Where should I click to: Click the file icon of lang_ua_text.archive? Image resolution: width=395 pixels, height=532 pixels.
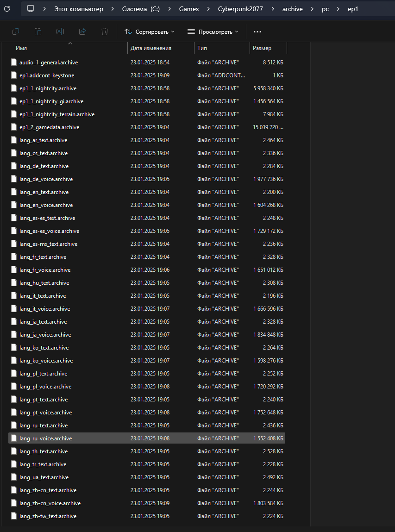(13, 477)
